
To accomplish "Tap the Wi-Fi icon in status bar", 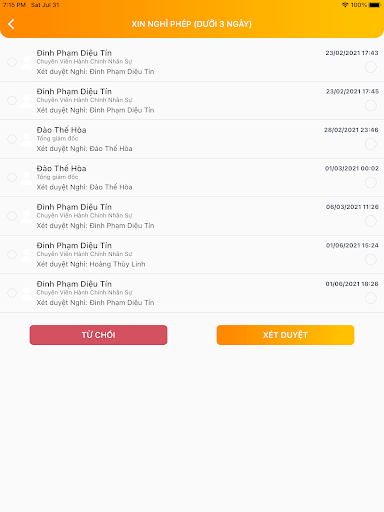I will click(345, 5).
